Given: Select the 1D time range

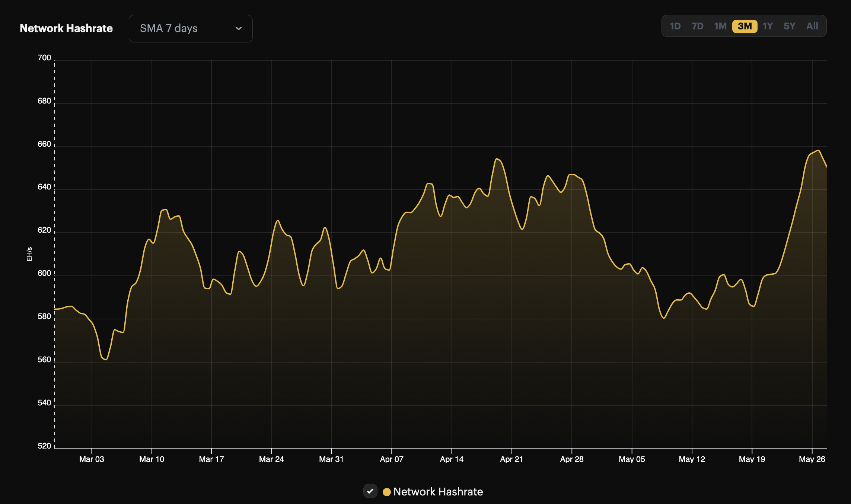Looking at the screenshot, I should (x=675, y=26).
